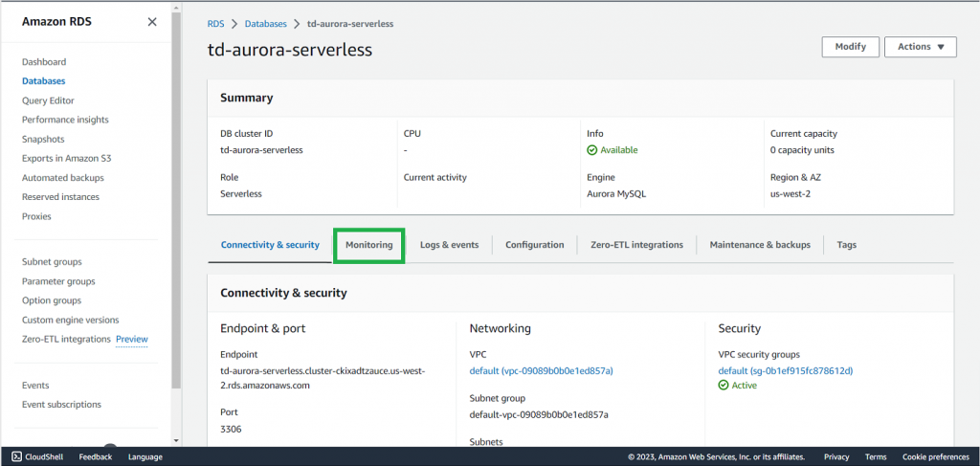Click the green Available status icon
The image size is (980, 466).
pos(592,150)
